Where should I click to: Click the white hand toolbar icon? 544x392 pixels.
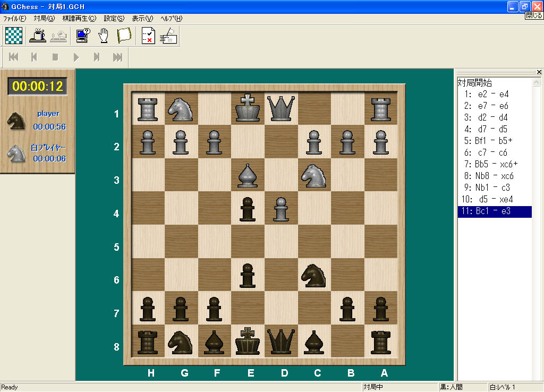(104, 36)
